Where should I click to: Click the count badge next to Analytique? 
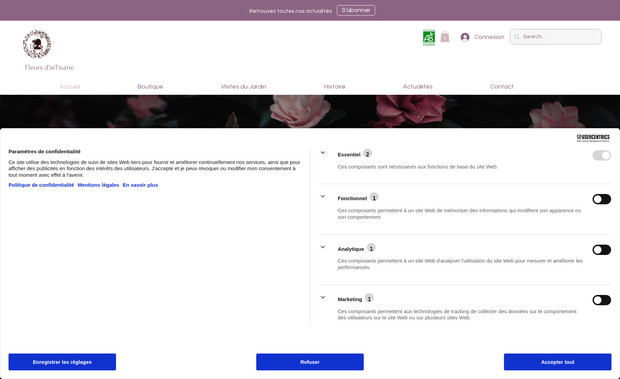coord(371,248)
